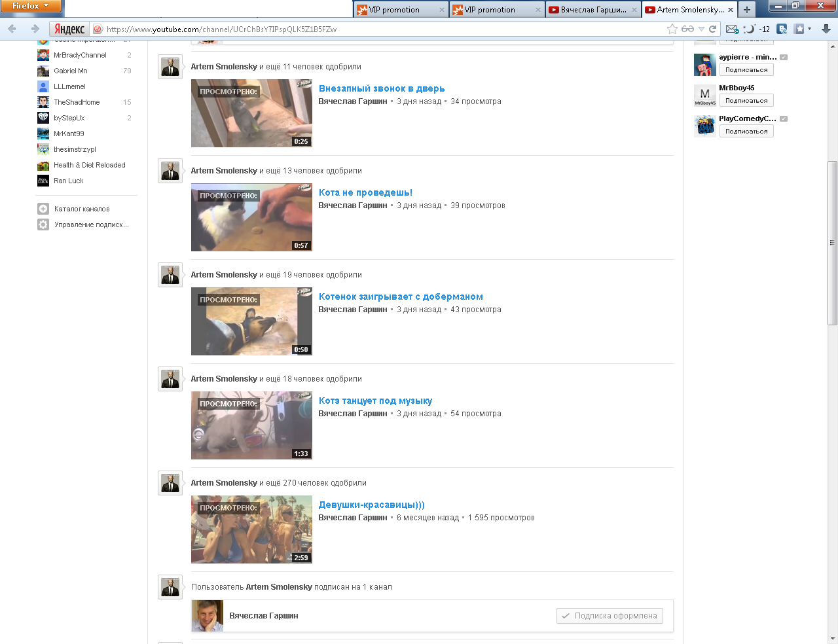Click Artem avatar beside 19 человек одобрили

click(x=170, y=275)
